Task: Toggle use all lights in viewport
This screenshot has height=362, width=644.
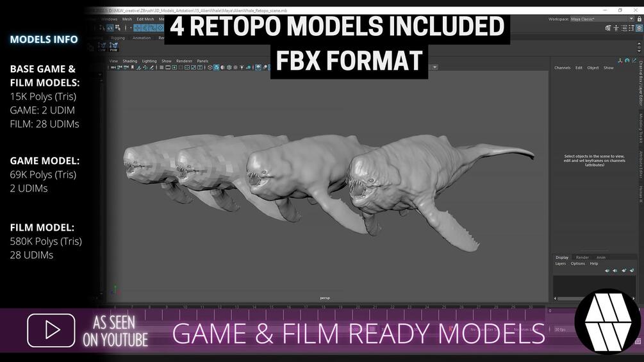Action: (242, 67)
